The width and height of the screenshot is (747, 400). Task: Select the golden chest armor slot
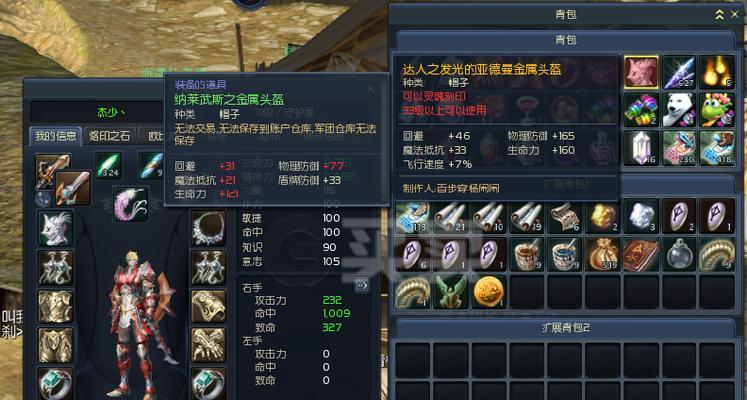point(55,306)
